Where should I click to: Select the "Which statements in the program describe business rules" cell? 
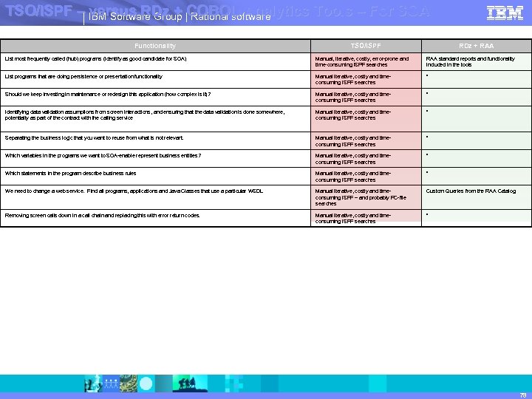tap(155, 176)
